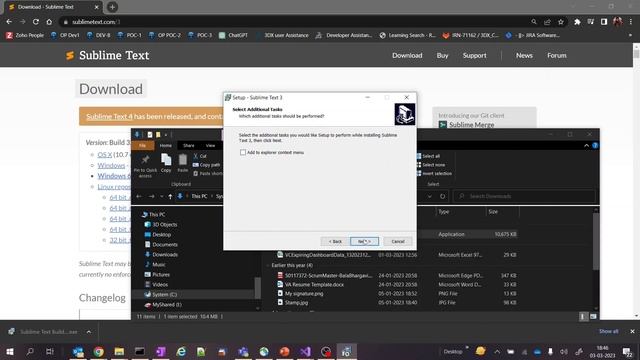Close the Chrome downloads bar
Image resolution: width=640 pixels, height=360 pixels.
[632, 331]
